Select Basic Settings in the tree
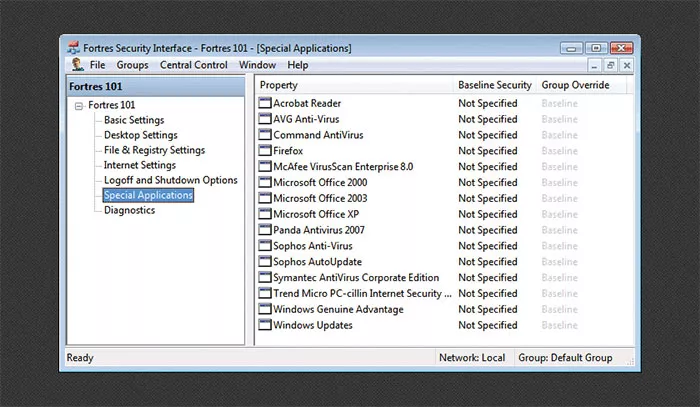 [x=134, y=120]
